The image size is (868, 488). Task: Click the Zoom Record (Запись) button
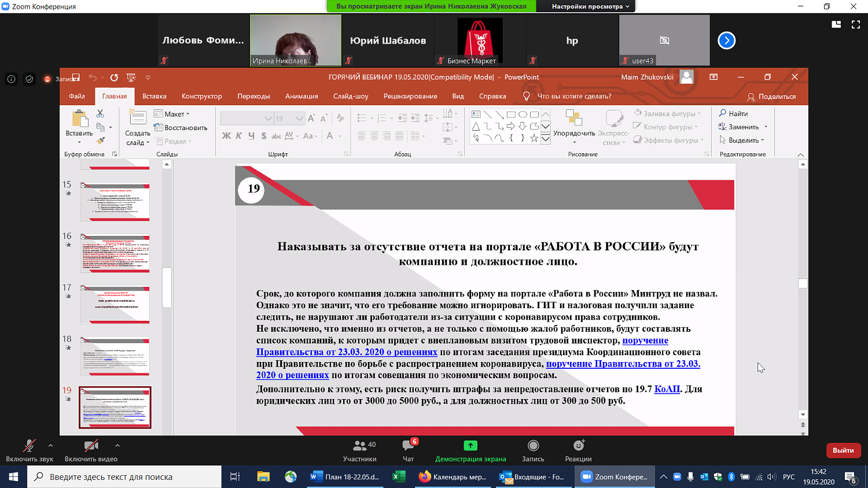(533, 450)
